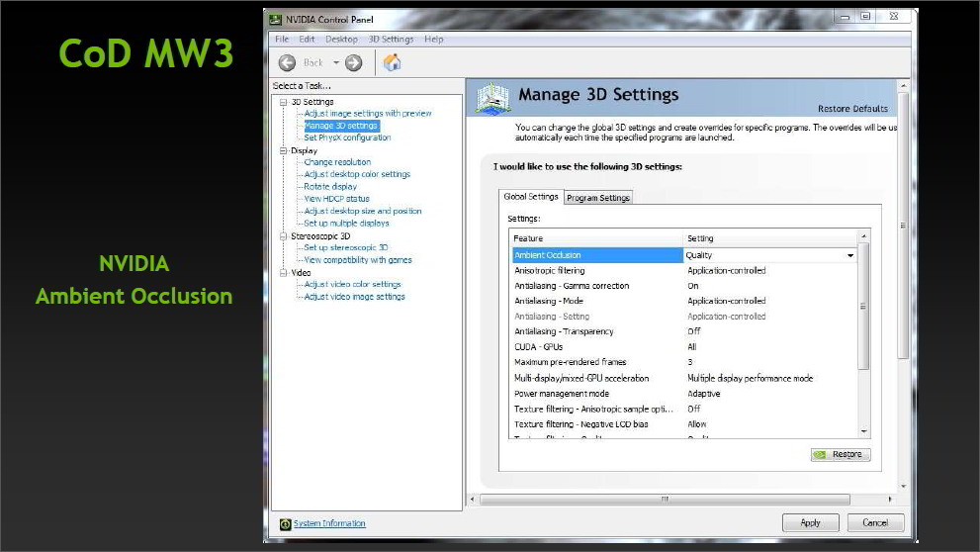This screenshot has width=980, height=552.
Task: Select Set up stereoscopic 3D
Action: (x=346, y=247)
